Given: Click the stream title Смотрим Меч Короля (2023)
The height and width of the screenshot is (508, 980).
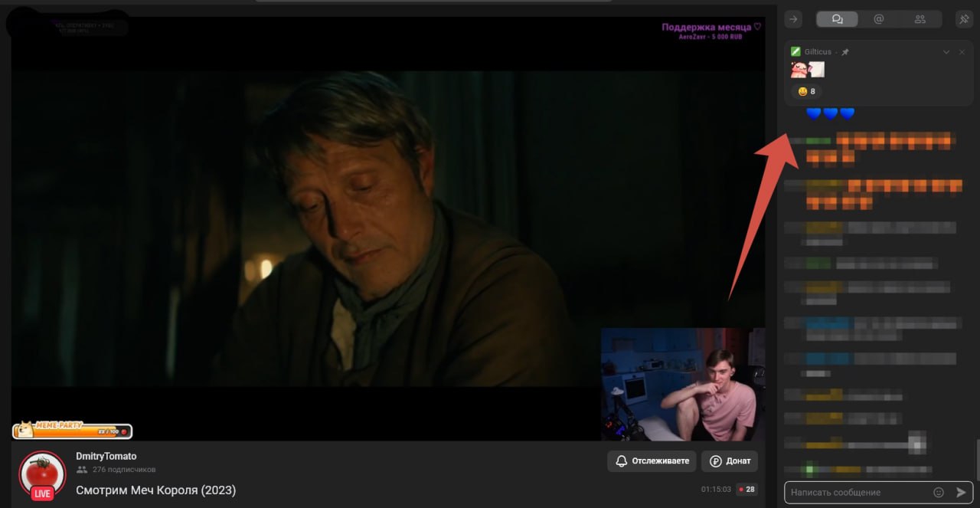Looking at the screenshot, I should tap(156, 490).
